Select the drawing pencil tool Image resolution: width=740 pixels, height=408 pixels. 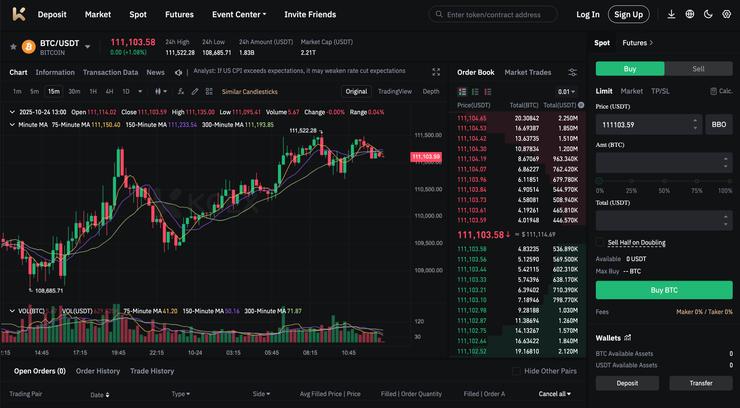(195, 92)
